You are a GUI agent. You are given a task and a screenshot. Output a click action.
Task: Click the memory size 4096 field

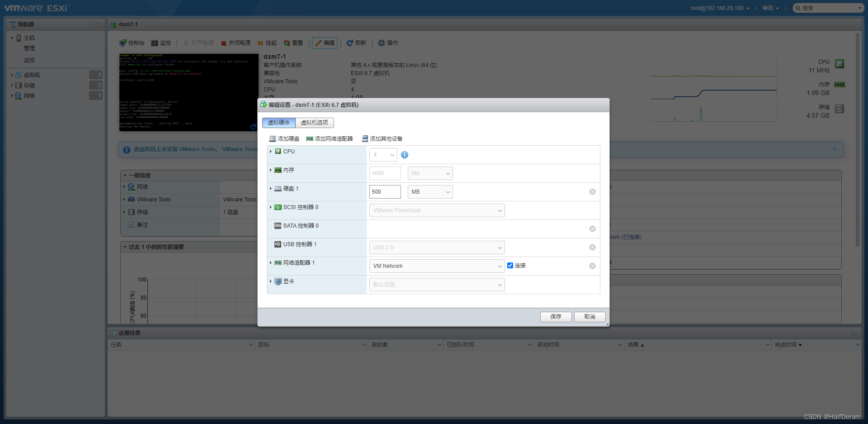pyautogui.click(x=385, y=173)
